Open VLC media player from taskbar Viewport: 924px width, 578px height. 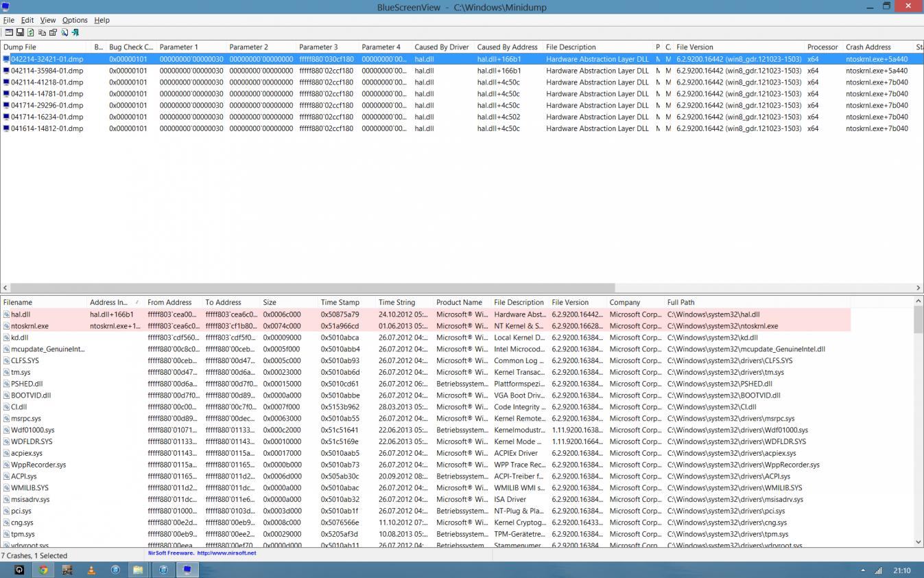tap(91, 570)
